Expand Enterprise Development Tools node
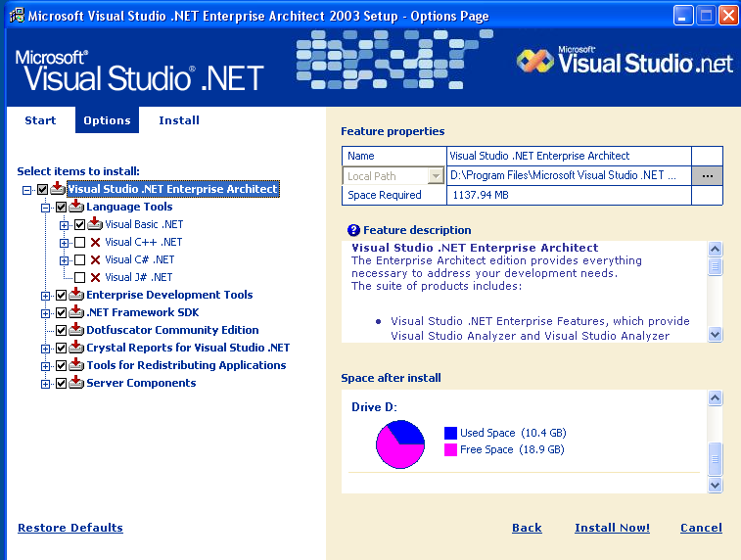Image resolution: width=741 pixels, height=560 pixels. [45, 296]
